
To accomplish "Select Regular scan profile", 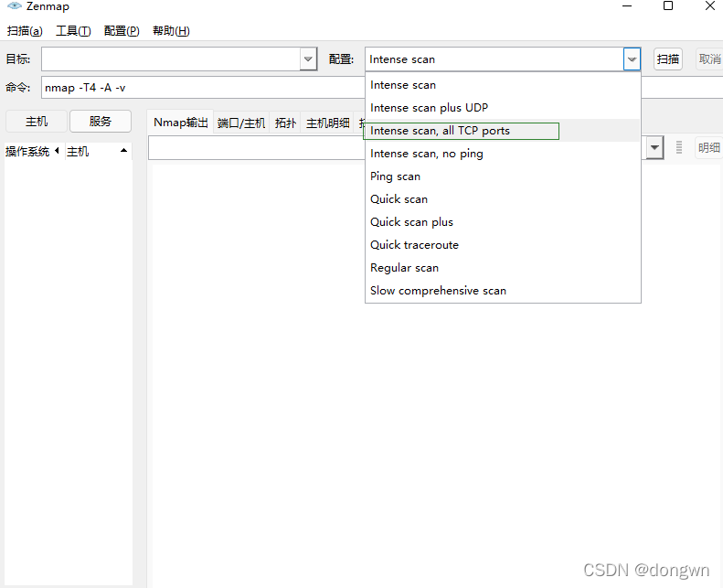I will pyautogui.click(x=503, y=268).
